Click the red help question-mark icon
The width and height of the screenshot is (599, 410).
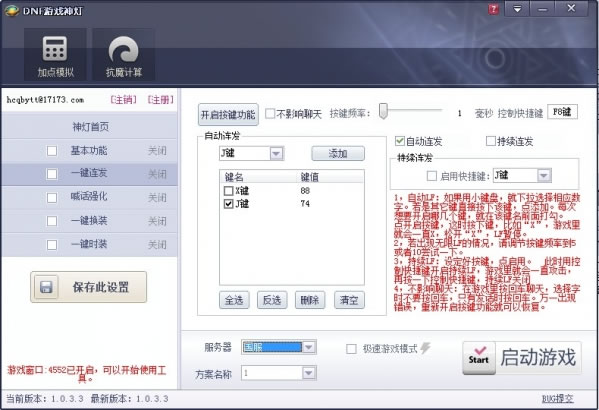(x=493, y=9)
